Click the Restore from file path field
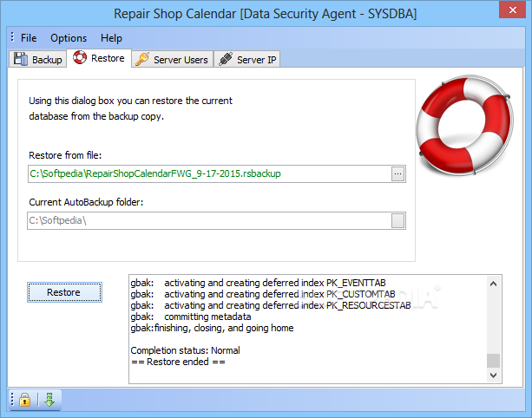Screen dimensions: 532x418 [210, 174]
